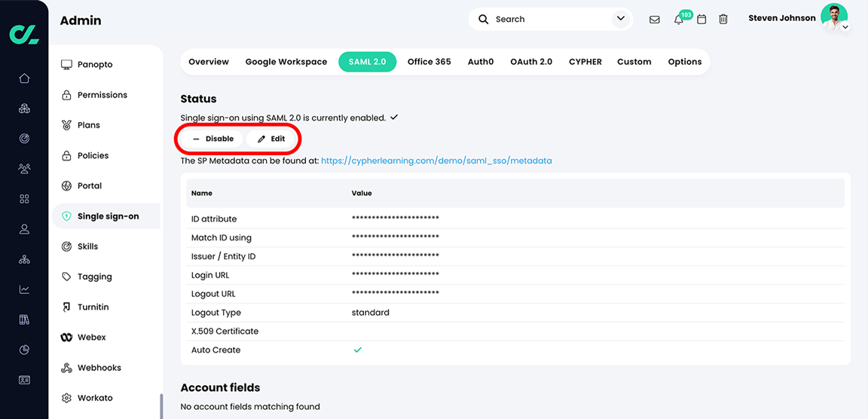This screenshot has width=868, height=419.
Task: Click the "standard" value cell
Action: (x=371, y=313)
